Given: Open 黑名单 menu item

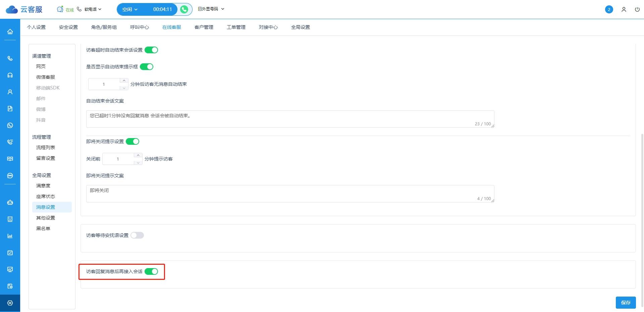Looking at the screenshot, I should pyautogui.click(x=43, y=229).
